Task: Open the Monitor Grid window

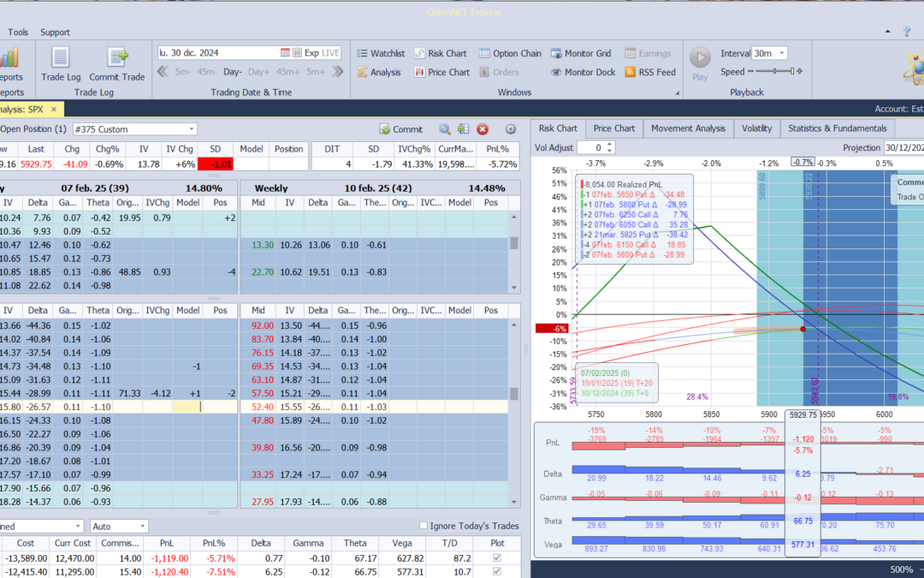Action: [580, 53]
